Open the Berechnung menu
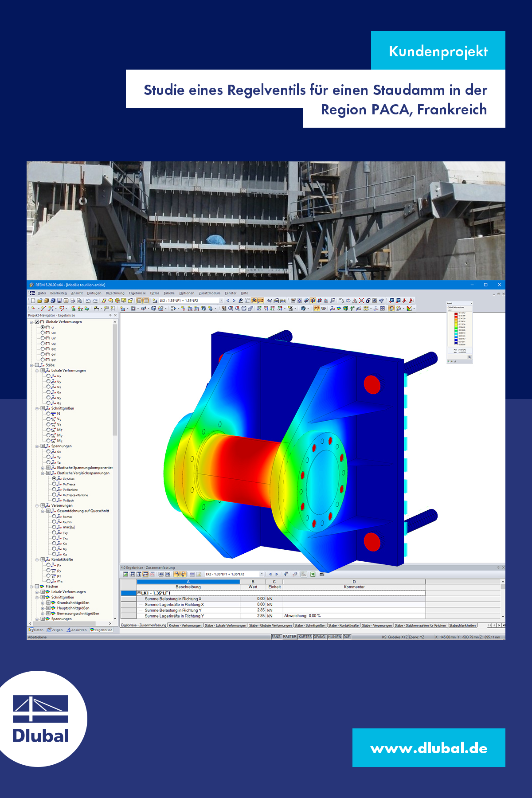 click(x=115, y=293)
